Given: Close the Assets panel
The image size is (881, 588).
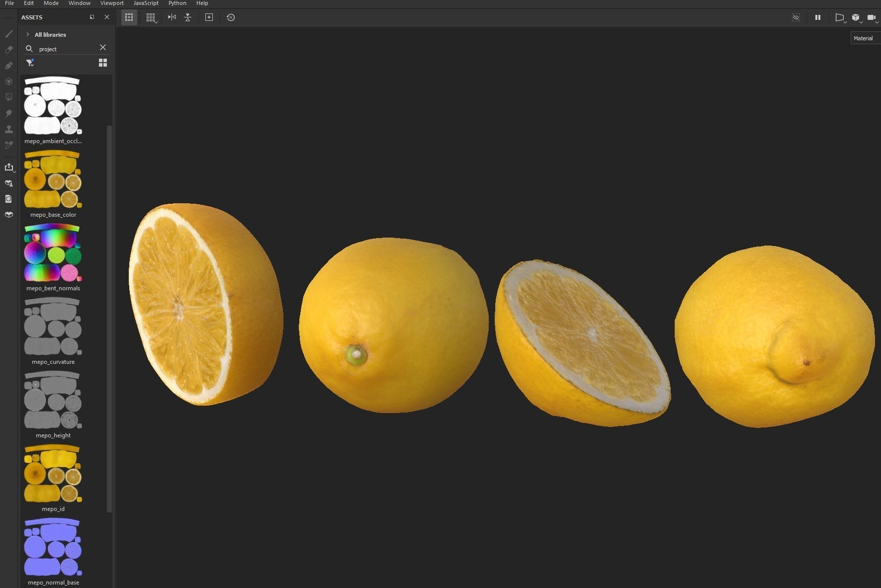Looking at the screenshot, I should tap(107, 17).
